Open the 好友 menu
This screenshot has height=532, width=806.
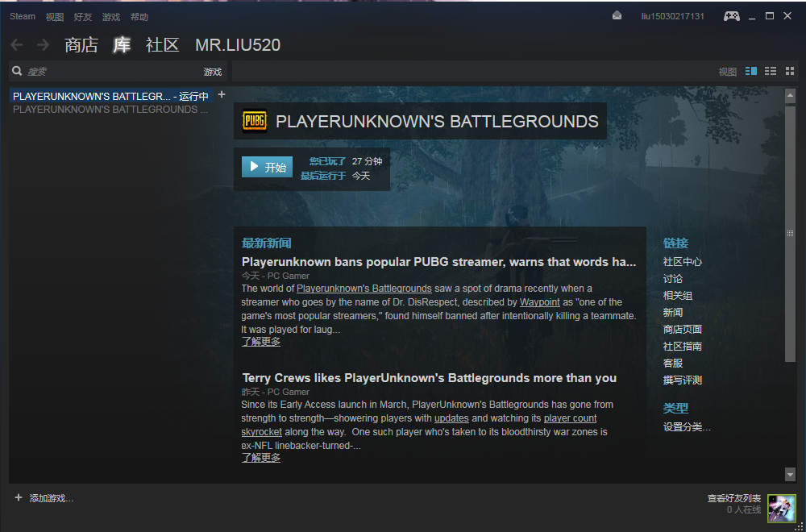point(83,17)
